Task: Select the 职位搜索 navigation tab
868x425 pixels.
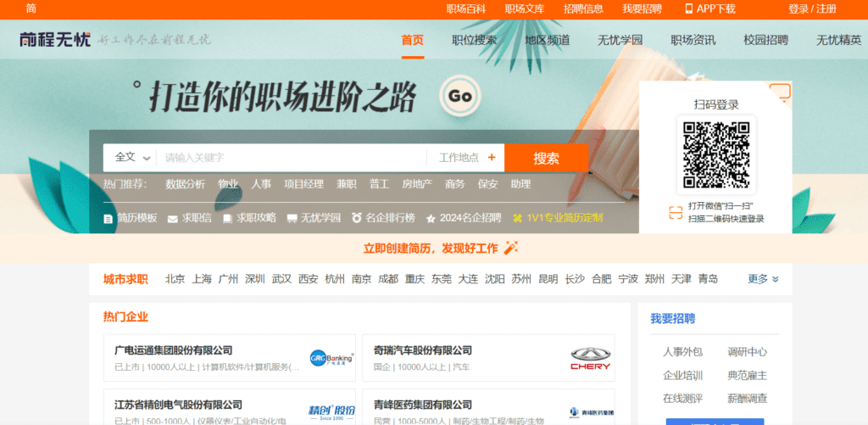Action: pos(474,40)
